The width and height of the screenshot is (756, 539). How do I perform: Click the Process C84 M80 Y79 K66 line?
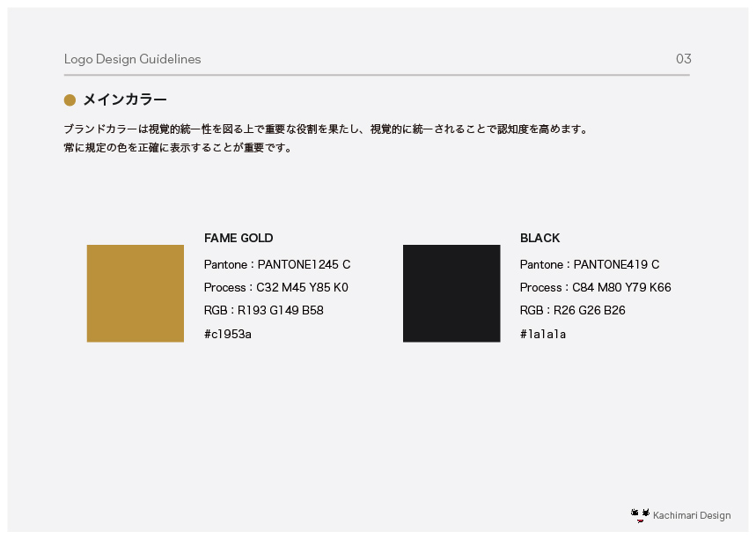click(x=595, y=287)
